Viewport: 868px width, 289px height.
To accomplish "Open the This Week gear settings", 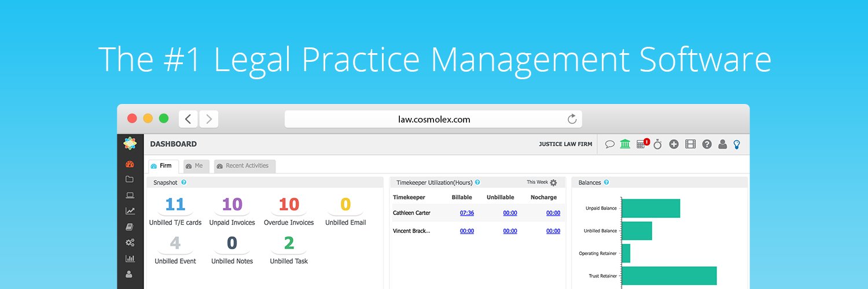I will [x=553, y=183].
